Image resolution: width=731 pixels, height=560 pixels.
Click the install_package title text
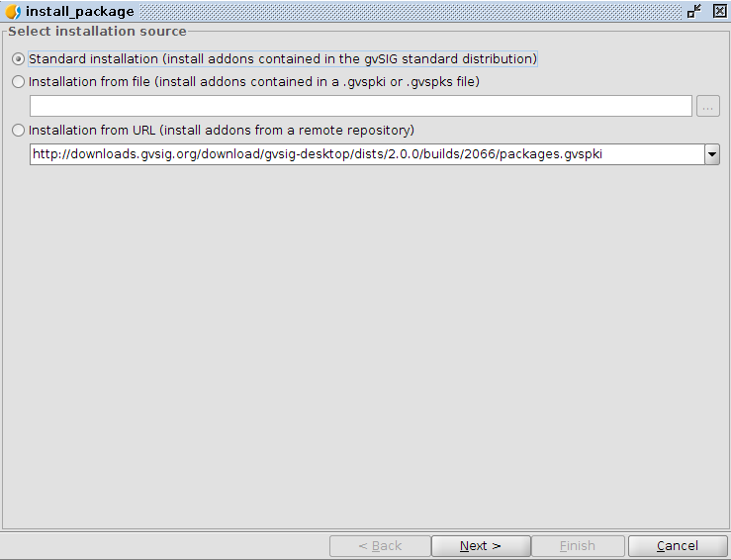pyautogui.click(x=80, y=11)
